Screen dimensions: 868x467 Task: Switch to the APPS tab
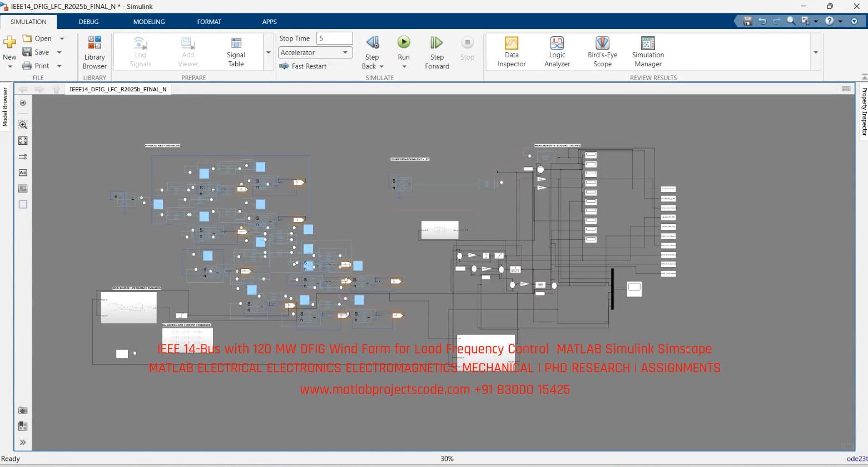(269, 22)
